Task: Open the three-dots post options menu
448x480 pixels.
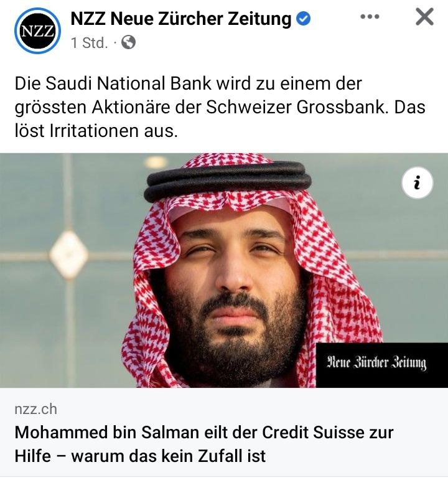Action: 370,17
